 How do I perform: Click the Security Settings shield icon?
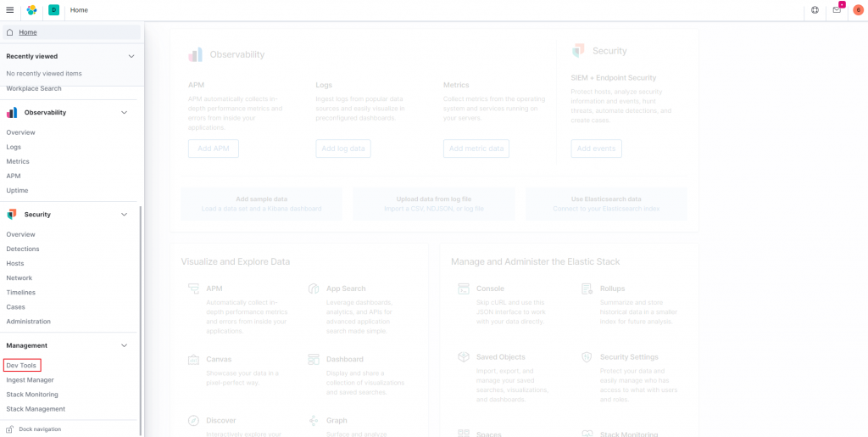587,357
